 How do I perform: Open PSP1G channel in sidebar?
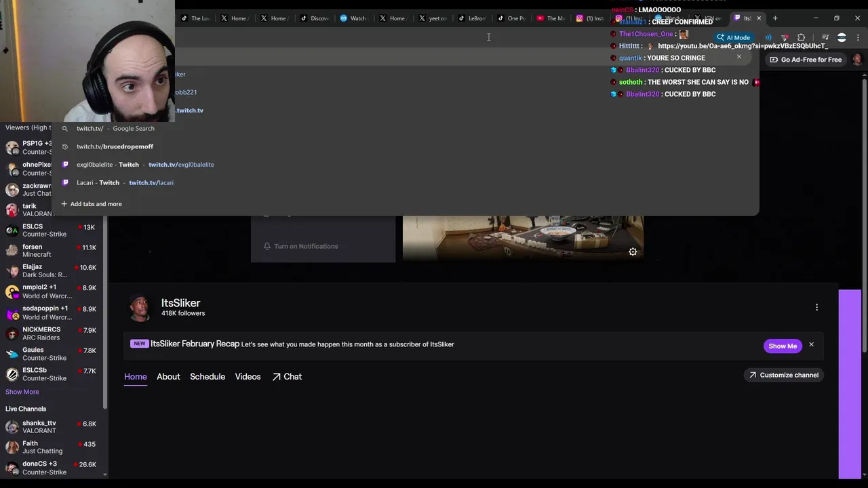[28, 147]
